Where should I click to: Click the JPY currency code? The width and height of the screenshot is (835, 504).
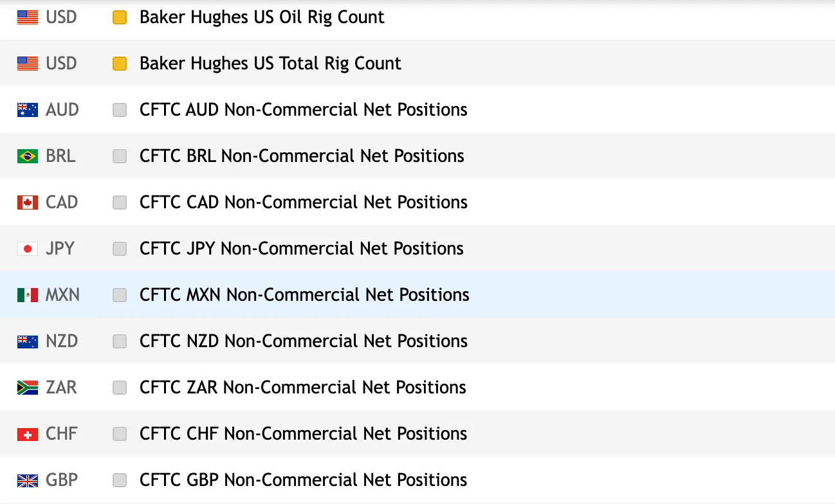[x=60, y=249]
